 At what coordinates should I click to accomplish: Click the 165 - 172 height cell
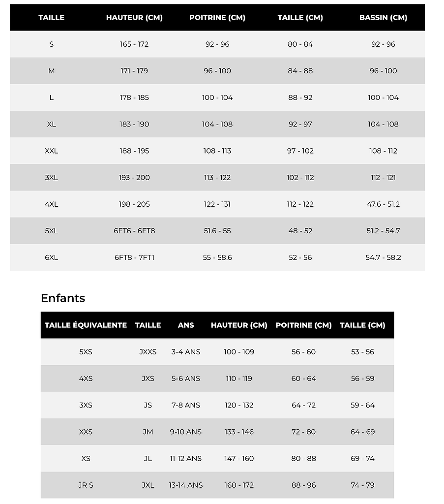pyautogui.click(x=134, y=44)
